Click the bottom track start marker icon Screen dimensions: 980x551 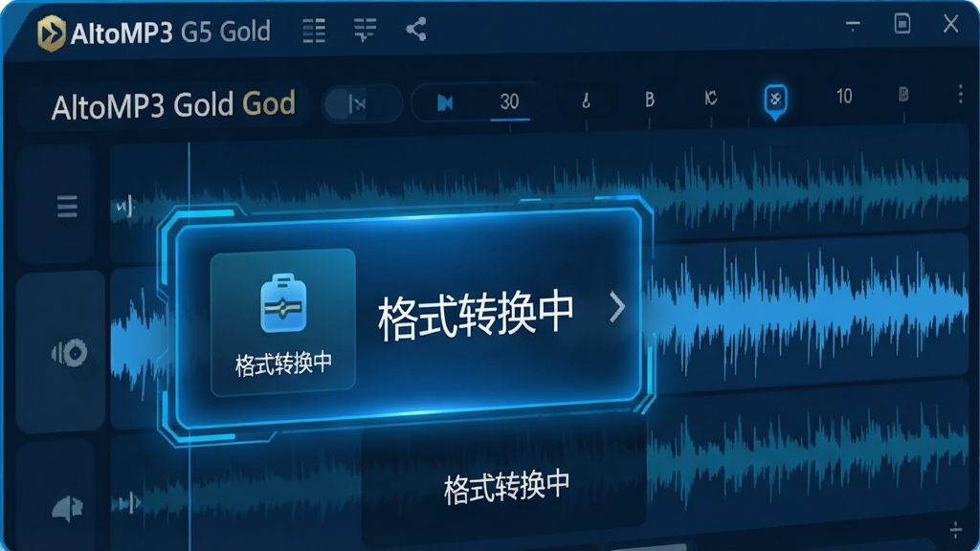pyautogui.click(x=129, y=501)
